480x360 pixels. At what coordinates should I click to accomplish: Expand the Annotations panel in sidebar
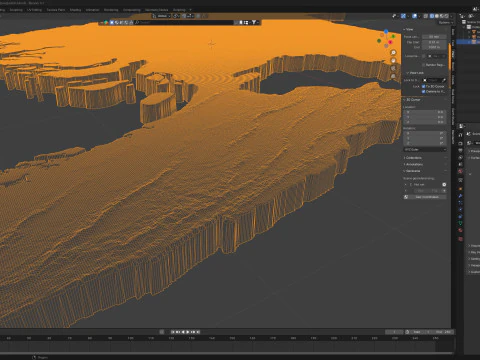click(414, 164)
